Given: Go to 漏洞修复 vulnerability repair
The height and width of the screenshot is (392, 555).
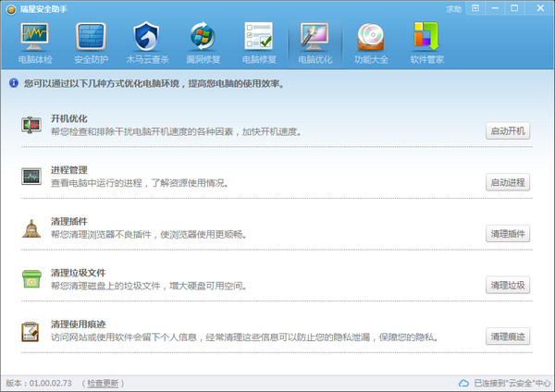Looking at the screenshot, I should pyautogui.click(x=203, y=43).
